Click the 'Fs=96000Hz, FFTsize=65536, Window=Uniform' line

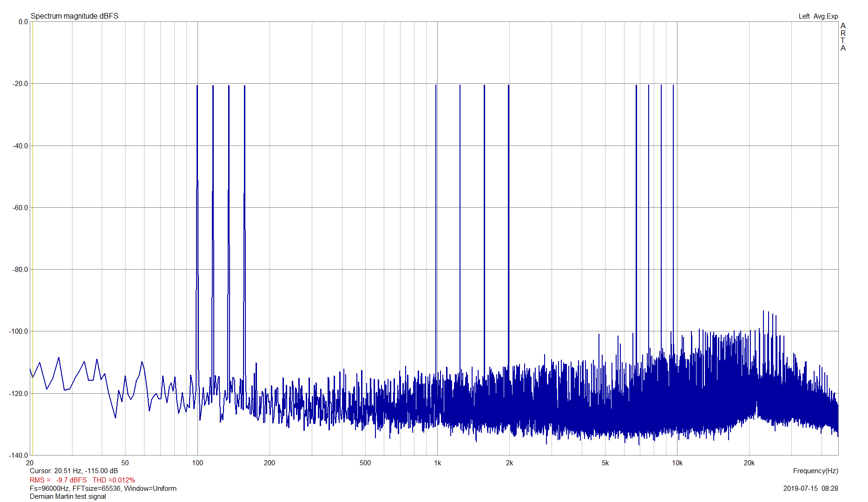click(x=103, y=489)
